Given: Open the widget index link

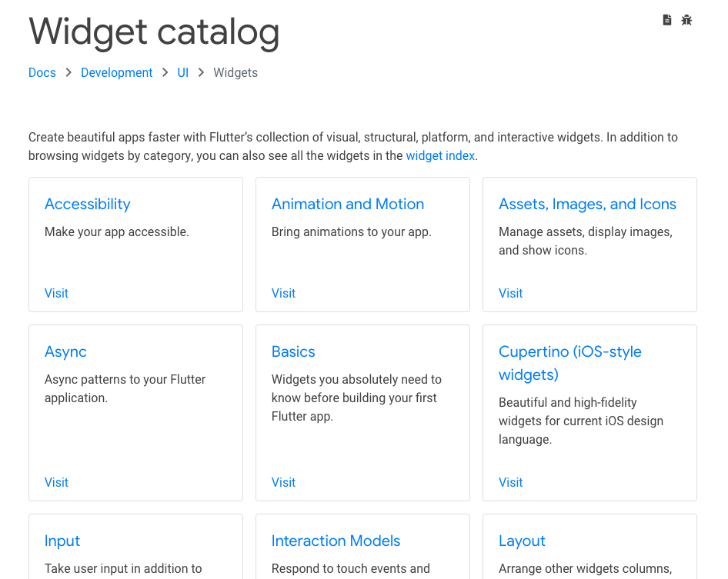Looking at the screenshot, I should point(440,156).
